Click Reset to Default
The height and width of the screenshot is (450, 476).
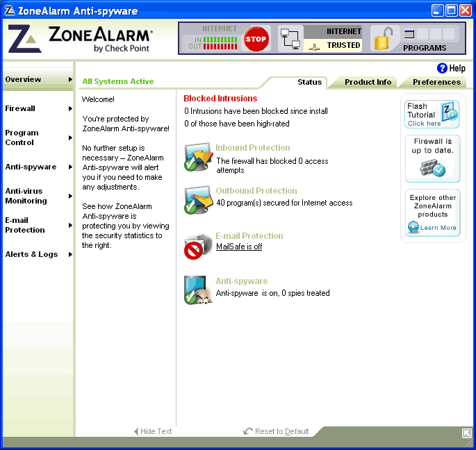(x=276, y=431)
